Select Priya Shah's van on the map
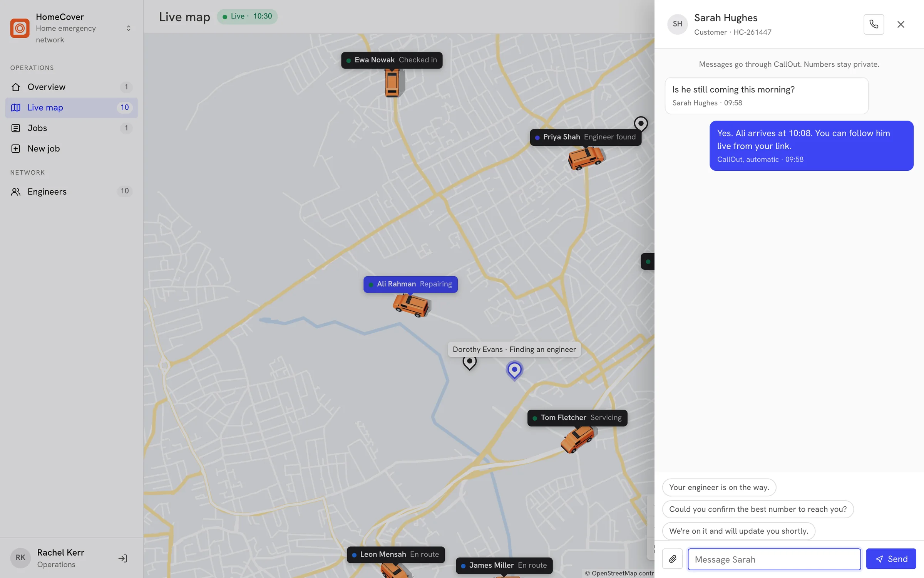 point(586,158)
